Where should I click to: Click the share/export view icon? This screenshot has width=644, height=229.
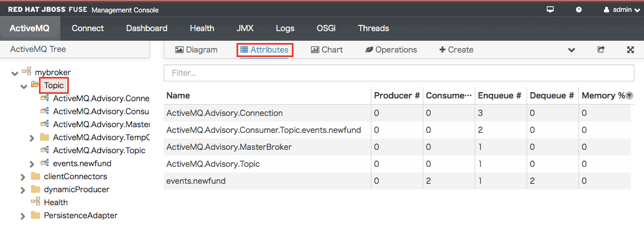click(601, 50)
